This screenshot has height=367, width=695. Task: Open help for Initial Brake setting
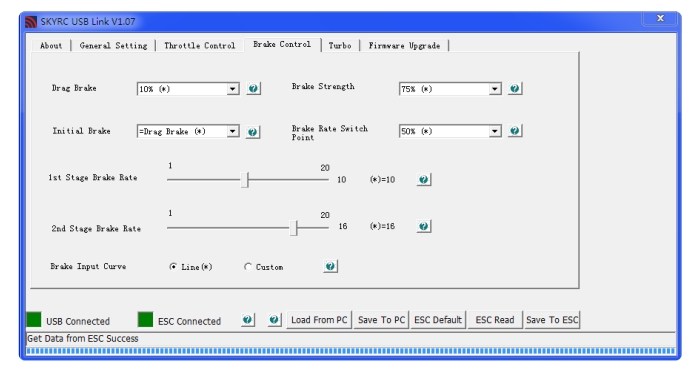[x=253, y=132]
